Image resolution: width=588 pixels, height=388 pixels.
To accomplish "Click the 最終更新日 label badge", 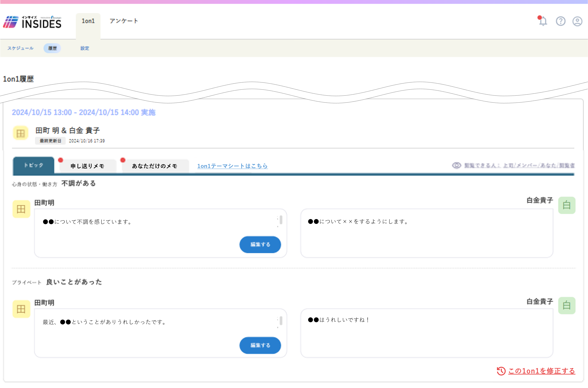I will coord(50,141).
